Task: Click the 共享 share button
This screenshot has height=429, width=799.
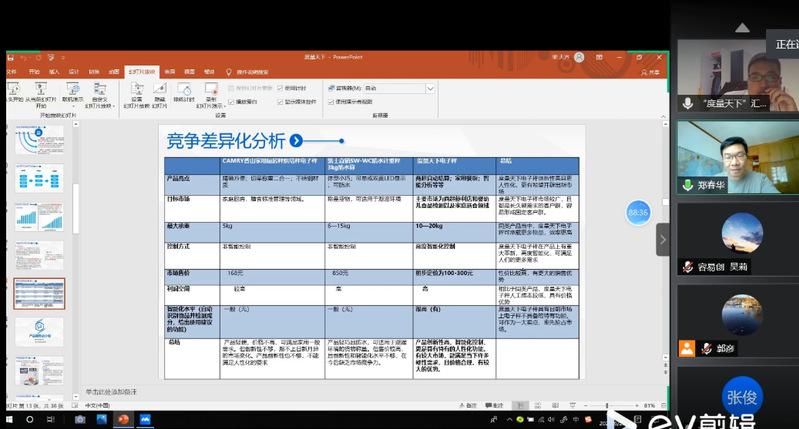Action: coord(650,72)
